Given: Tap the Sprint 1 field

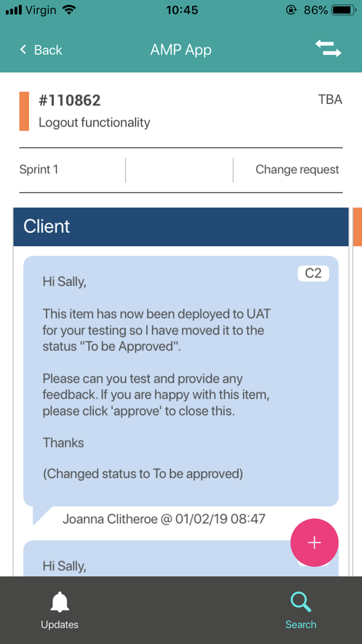Looking at the screenshot, I should (x=39, y=170).
